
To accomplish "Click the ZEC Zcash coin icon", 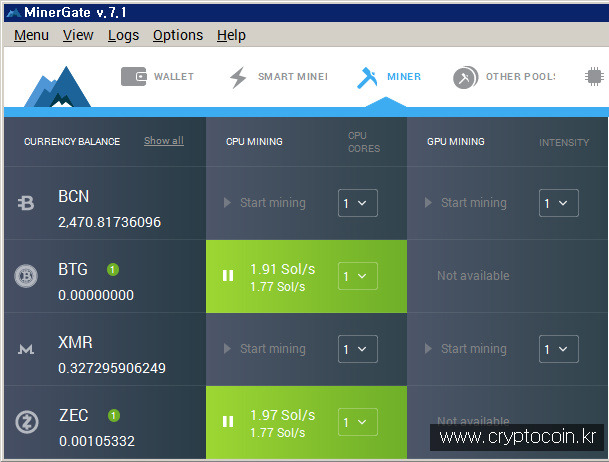I will tap(27, 422).
